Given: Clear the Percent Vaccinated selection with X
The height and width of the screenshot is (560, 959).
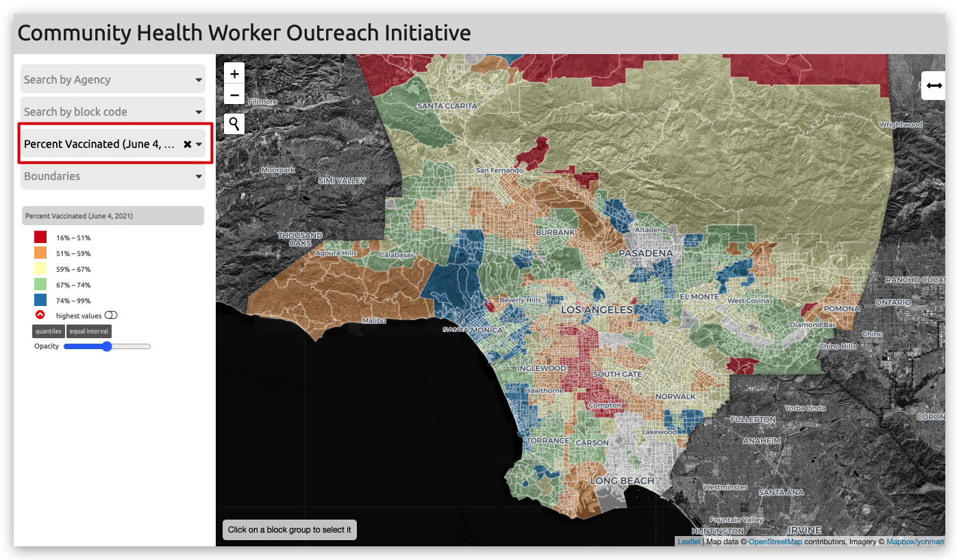Looking at the screenshot, I should 187,144.
